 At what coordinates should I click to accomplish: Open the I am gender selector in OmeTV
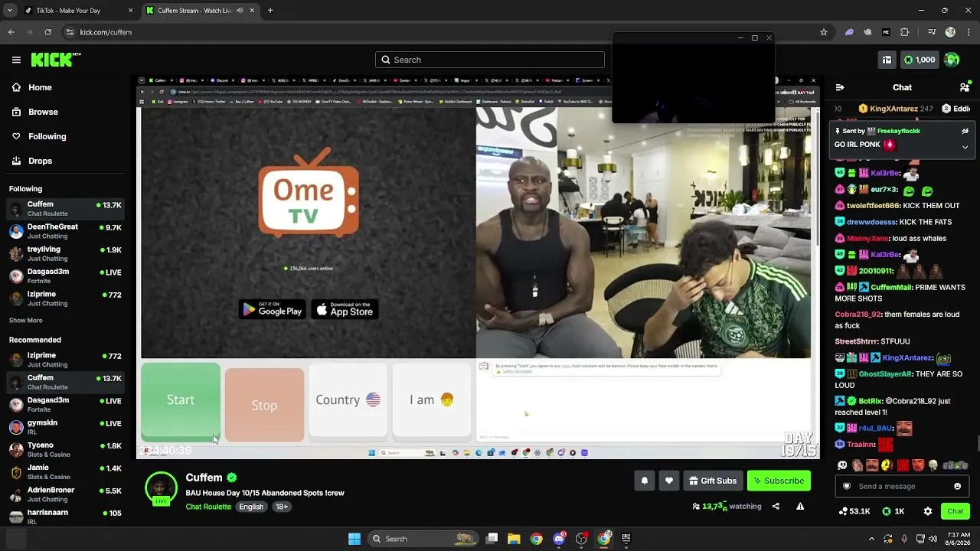coord(432,400)
